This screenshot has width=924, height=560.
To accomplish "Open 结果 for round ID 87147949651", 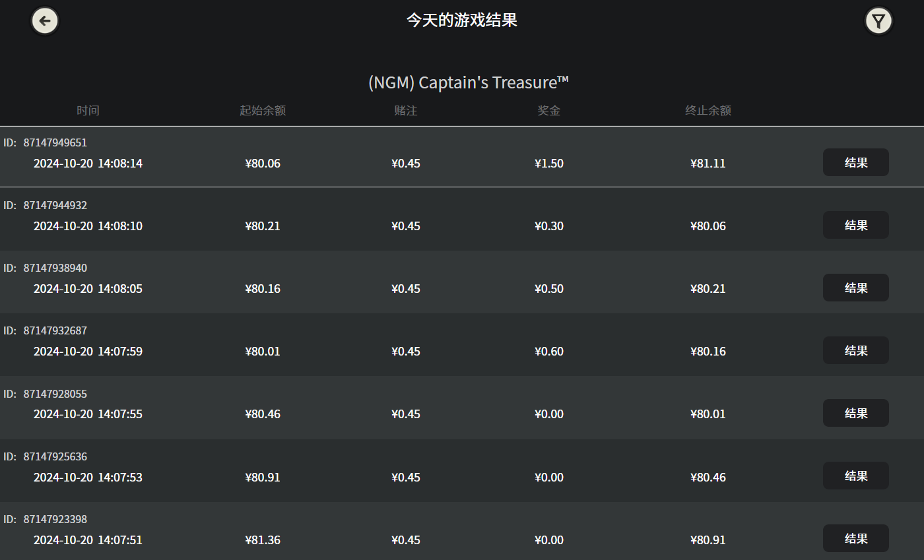I will point(855,162).
